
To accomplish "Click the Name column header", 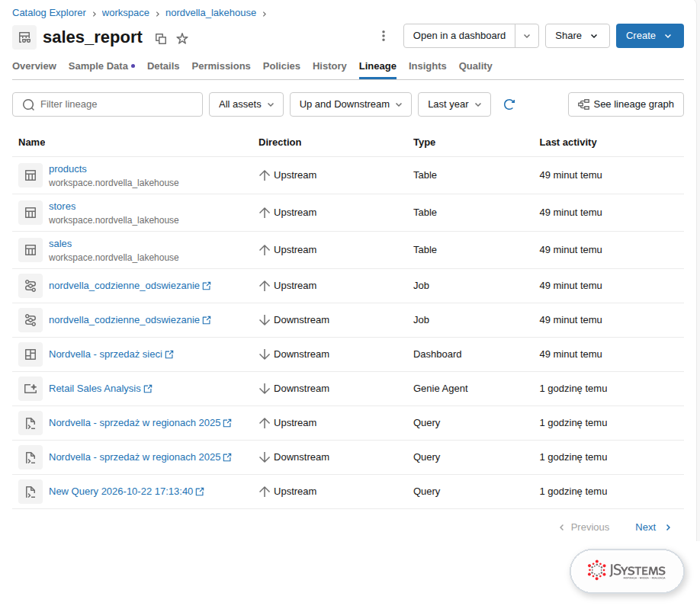I will [32, 143].
